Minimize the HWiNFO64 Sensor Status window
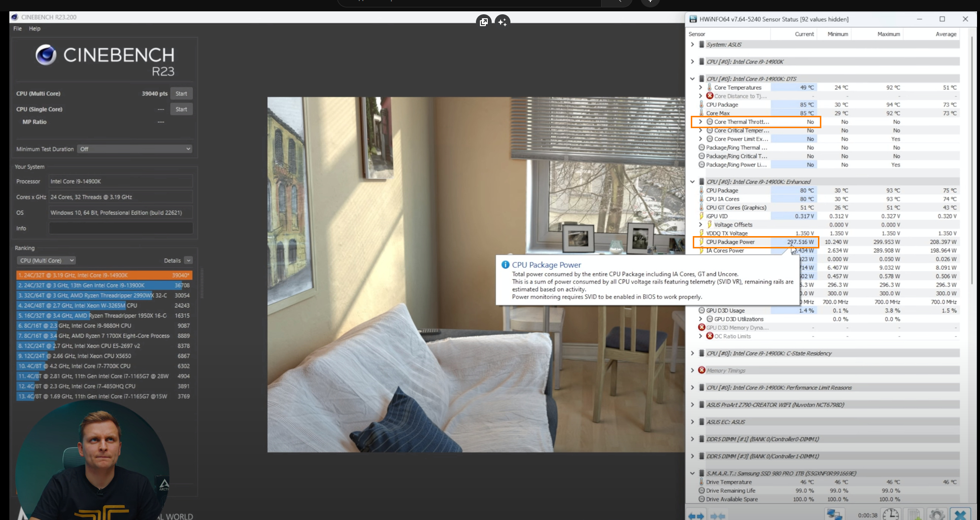This screenshot has height=520, width=980. 919,19
